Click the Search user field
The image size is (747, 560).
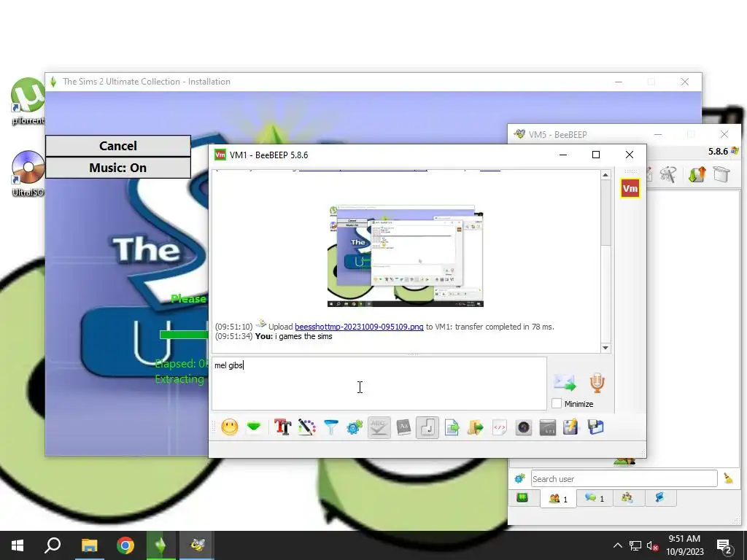pyautogui.click(x=624, y=478)
